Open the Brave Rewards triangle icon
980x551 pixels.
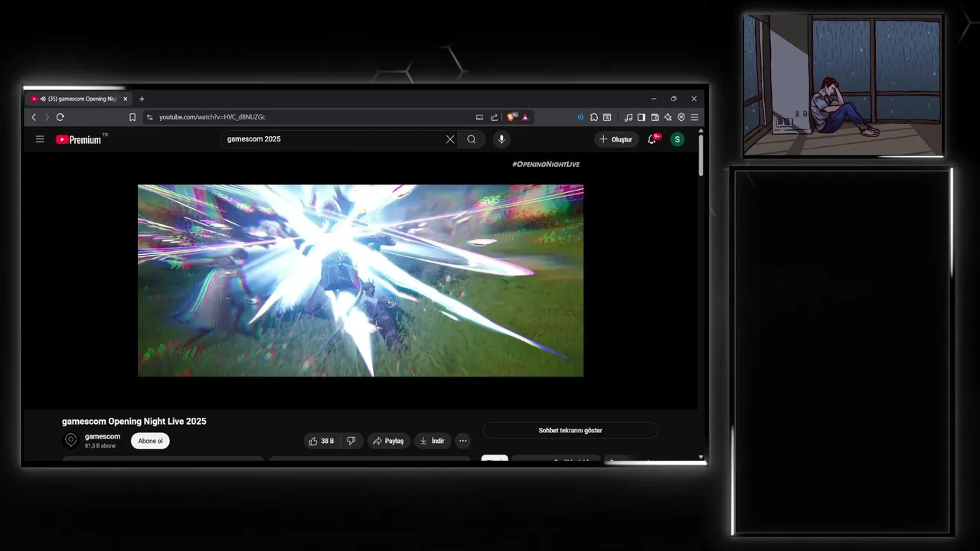525,117
